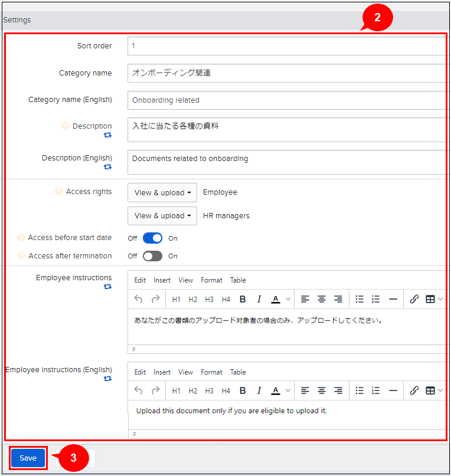Click the Save button
The height and width of the screenshot is (476, 451).
(28, 458)
